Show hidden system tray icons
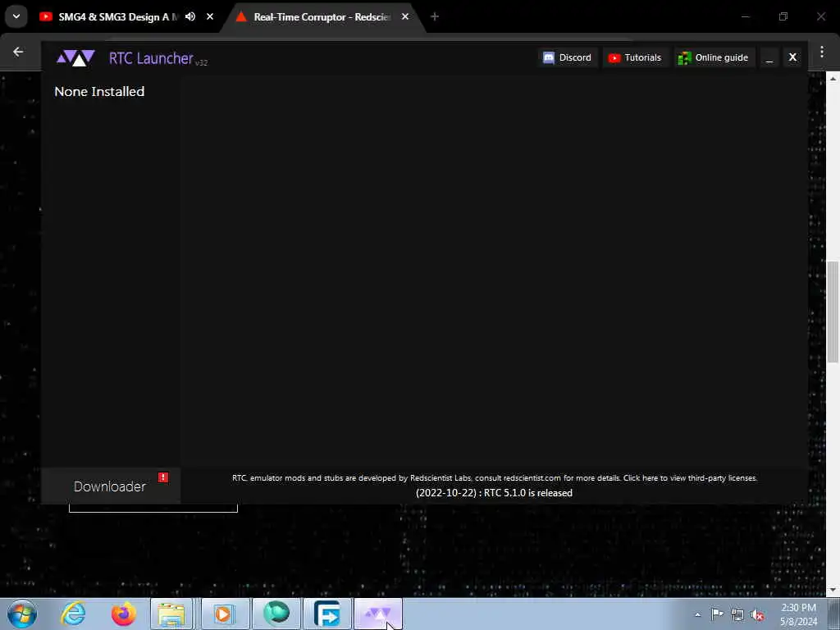 [x=697, y=614]
